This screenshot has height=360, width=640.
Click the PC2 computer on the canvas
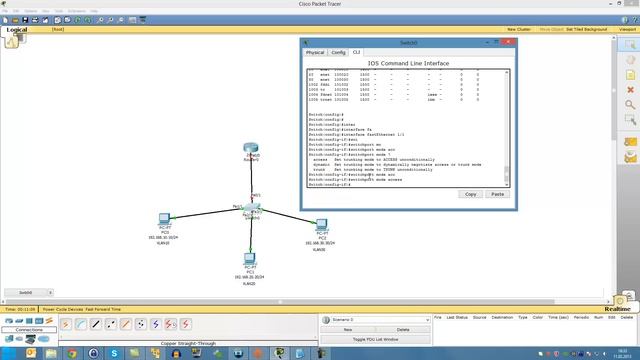coord(322,224)
